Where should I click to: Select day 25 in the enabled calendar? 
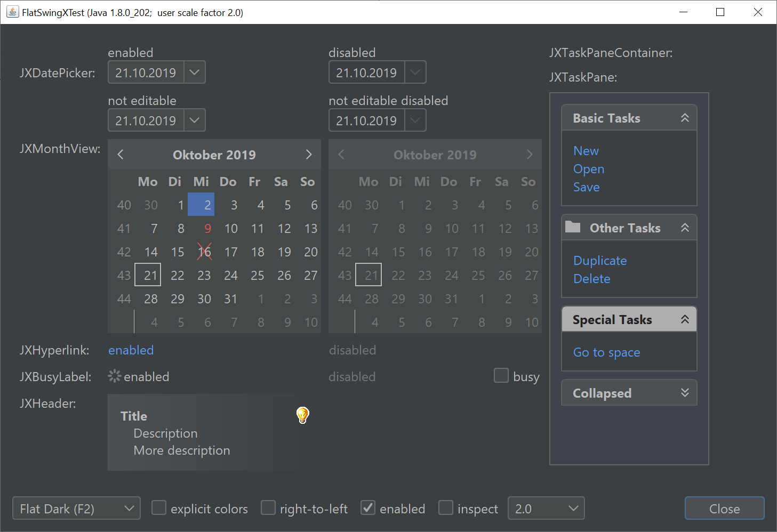[258, 276]
